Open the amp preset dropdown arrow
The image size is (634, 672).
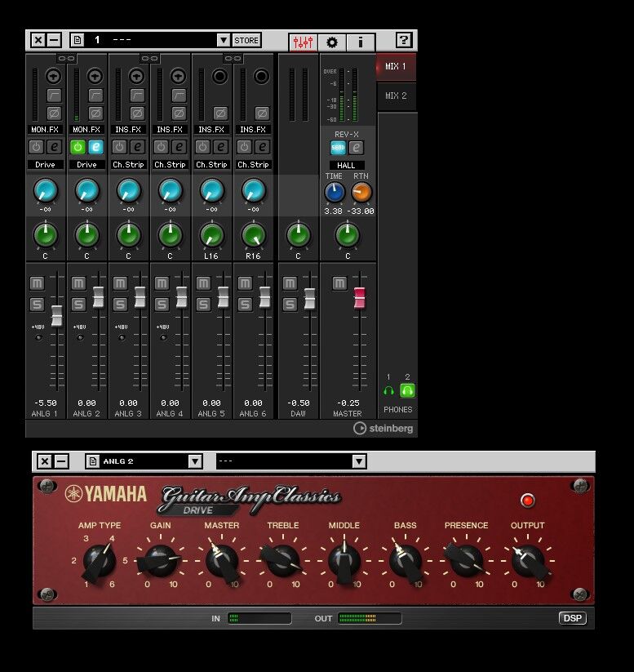(359, 461)
